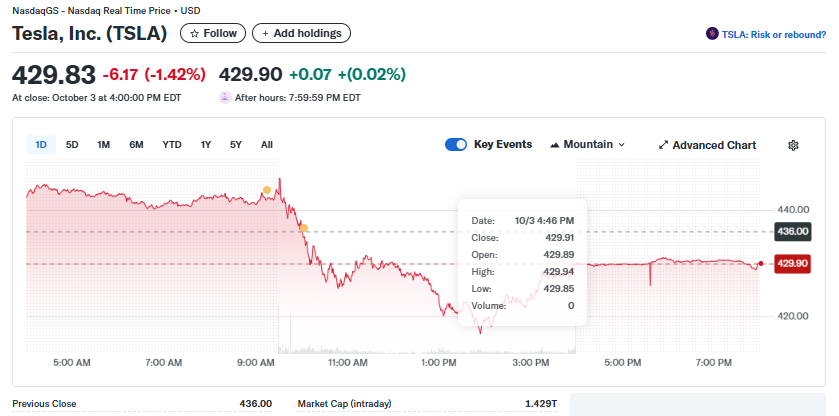Click the purple TSLA Risk or rebound icon
839x416 pixels.
(711, 33)
